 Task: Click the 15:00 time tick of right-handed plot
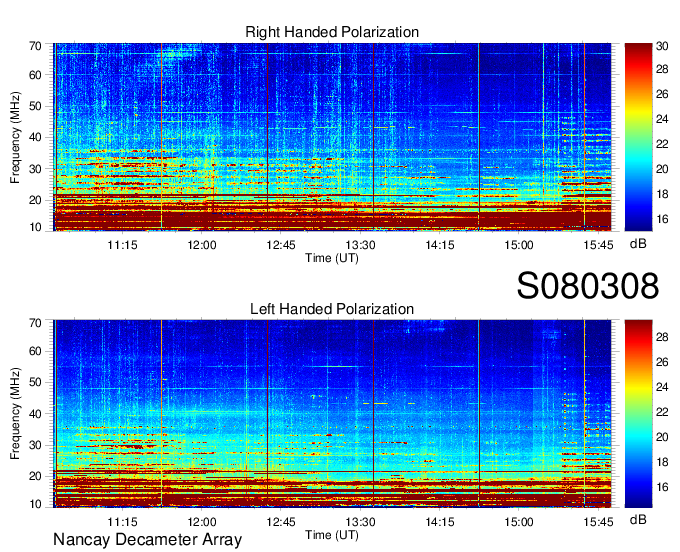click(519, 245)
